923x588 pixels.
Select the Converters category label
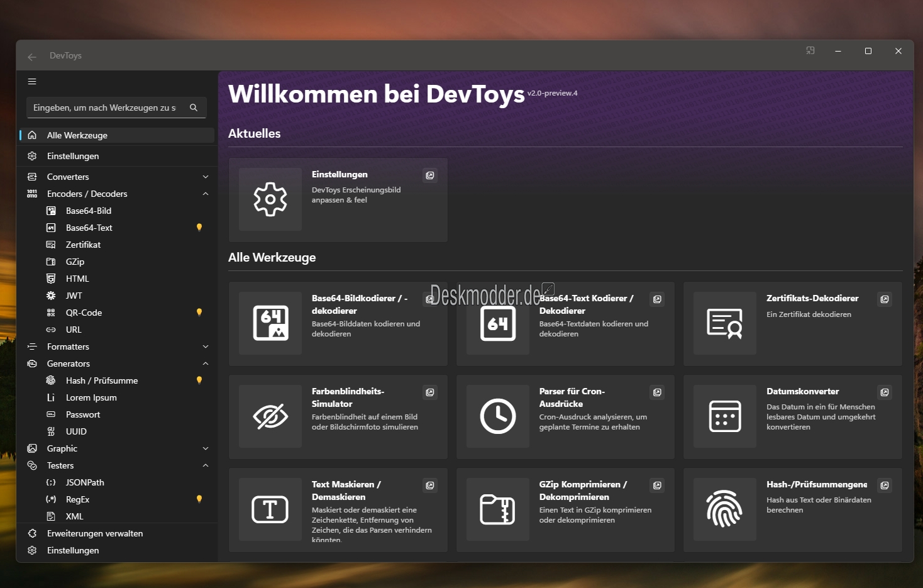click(x=68, y=177)
